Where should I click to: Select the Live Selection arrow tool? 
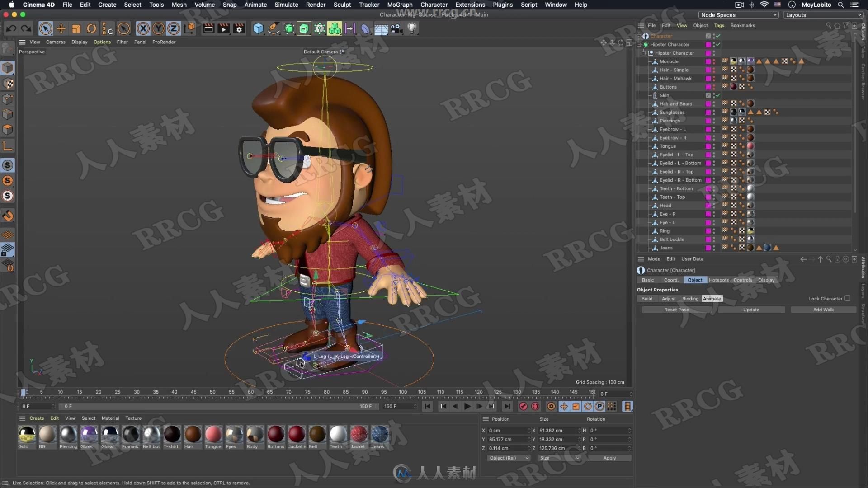click(45, 28)
